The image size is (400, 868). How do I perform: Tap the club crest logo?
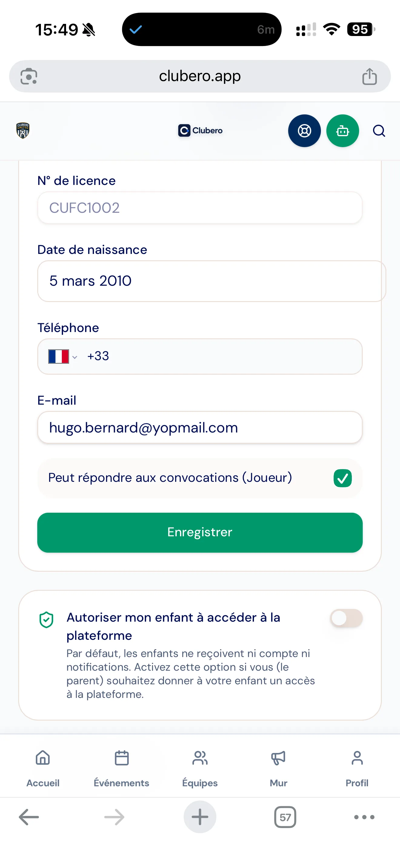pos(23,130)
